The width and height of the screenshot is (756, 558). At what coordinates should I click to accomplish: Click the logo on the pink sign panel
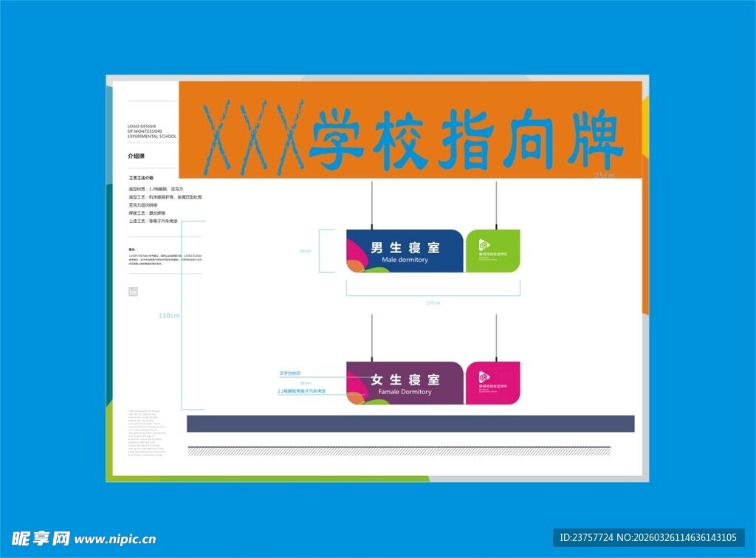[484, 377]
